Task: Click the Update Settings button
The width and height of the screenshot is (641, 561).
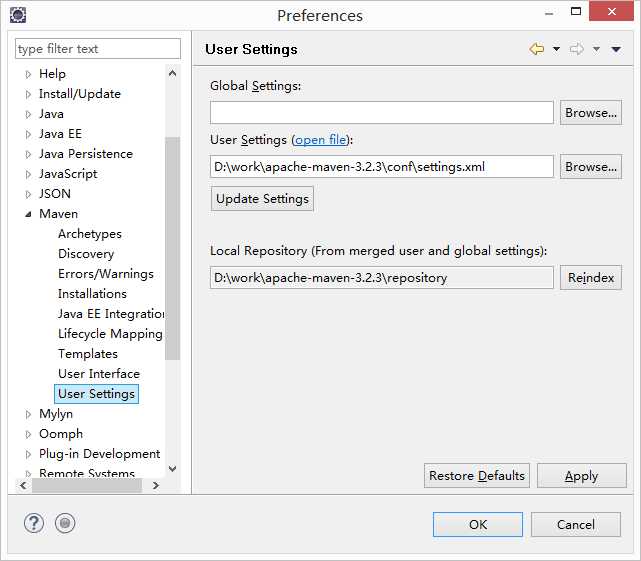Action: pyautogui.click(x=262, y=199)
